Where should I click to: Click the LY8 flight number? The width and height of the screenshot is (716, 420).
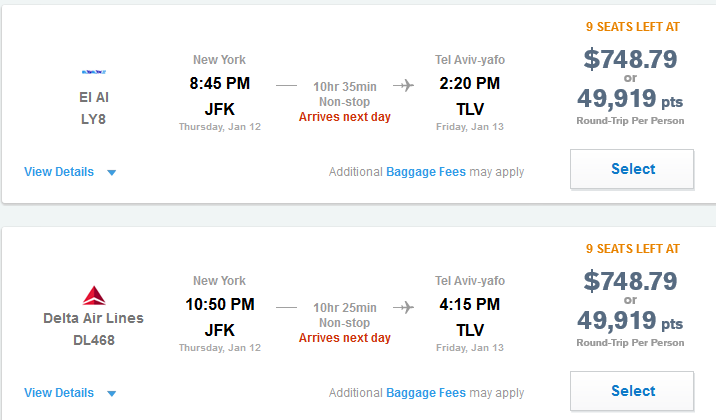[93, 119]
